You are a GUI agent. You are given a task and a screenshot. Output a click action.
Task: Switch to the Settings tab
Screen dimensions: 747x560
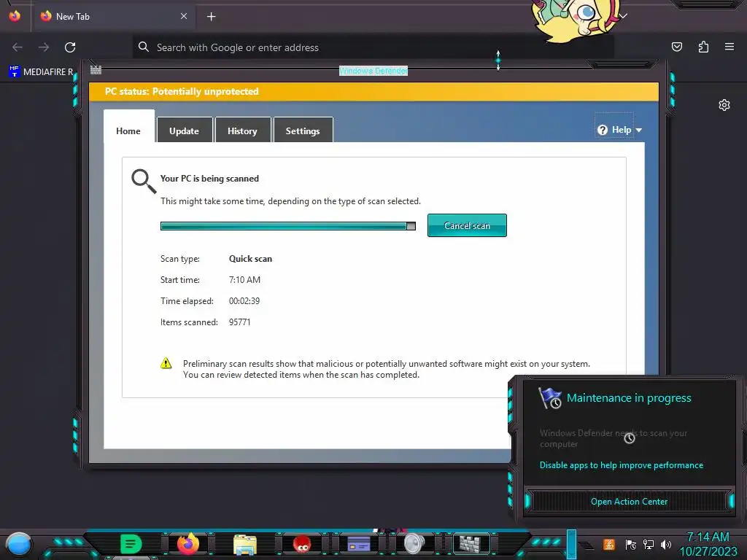click(303, 130)
